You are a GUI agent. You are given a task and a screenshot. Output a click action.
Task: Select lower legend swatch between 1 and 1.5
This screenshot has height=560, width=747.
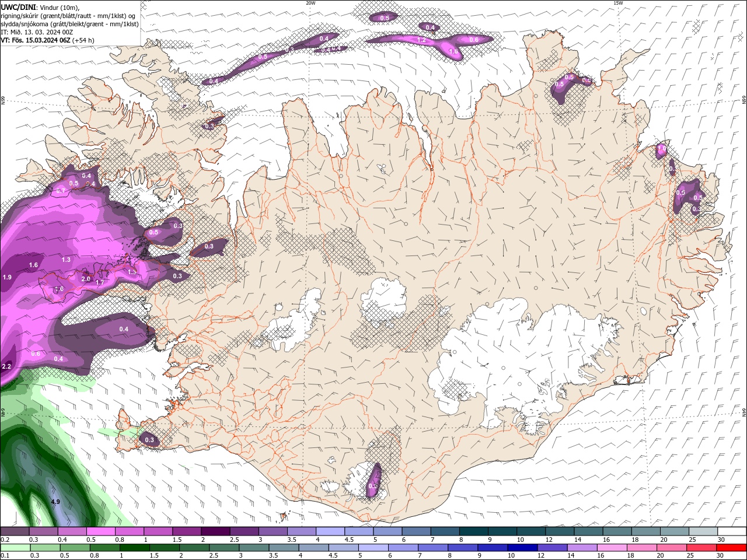(x=134, y=548)
